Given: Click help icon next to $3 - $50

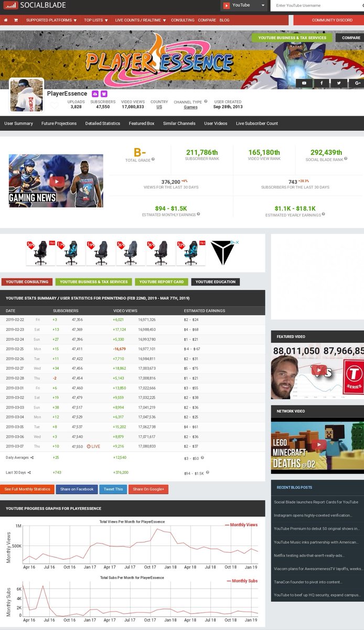Looking at the screenshot, I should point(202,457).
